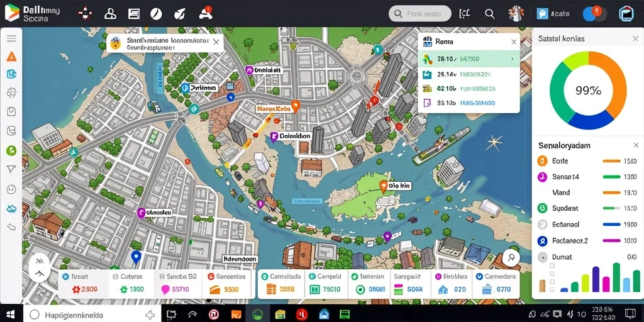Open the people icon in top toolbar
This screenshot has width=644, height=322.
pyautogui.click(x=111, y=14)
